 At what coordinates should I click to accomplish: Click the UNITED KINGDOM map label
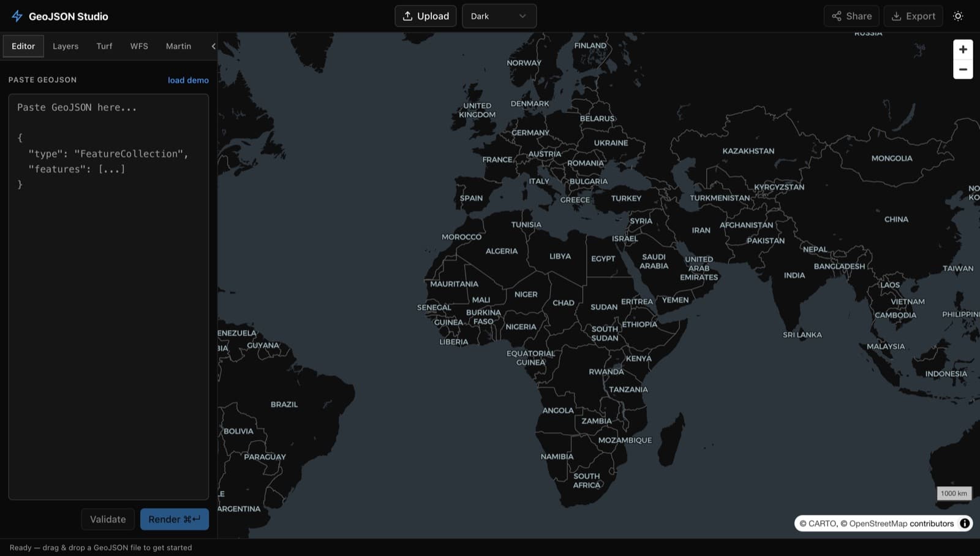(477, 110)
